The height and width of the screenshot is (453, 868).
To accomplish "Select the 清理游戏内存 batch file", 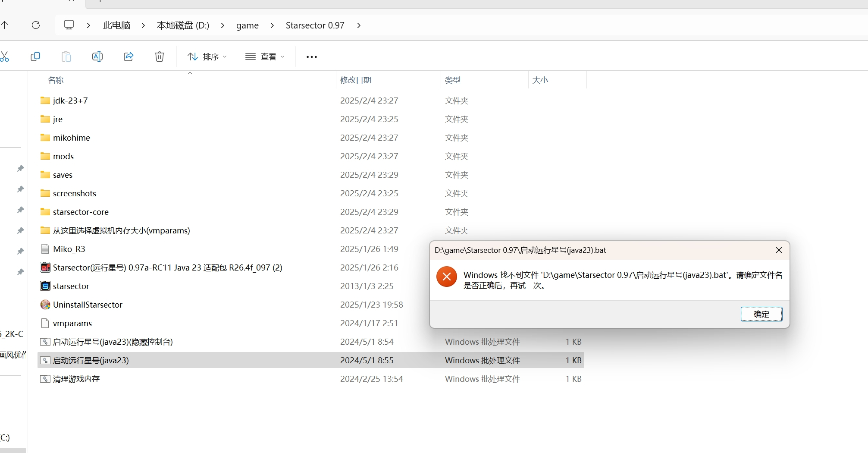I will [x=76, y=379].
